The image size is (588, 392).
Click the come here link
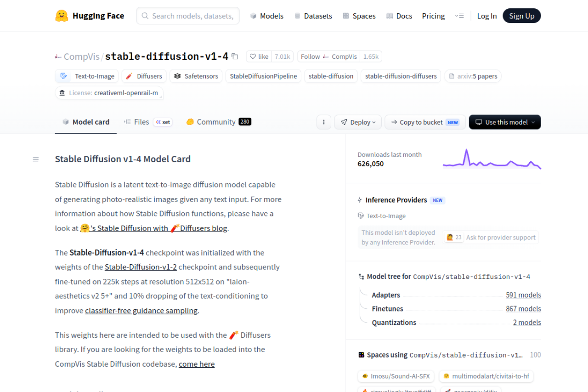click(x=197, y=364)
